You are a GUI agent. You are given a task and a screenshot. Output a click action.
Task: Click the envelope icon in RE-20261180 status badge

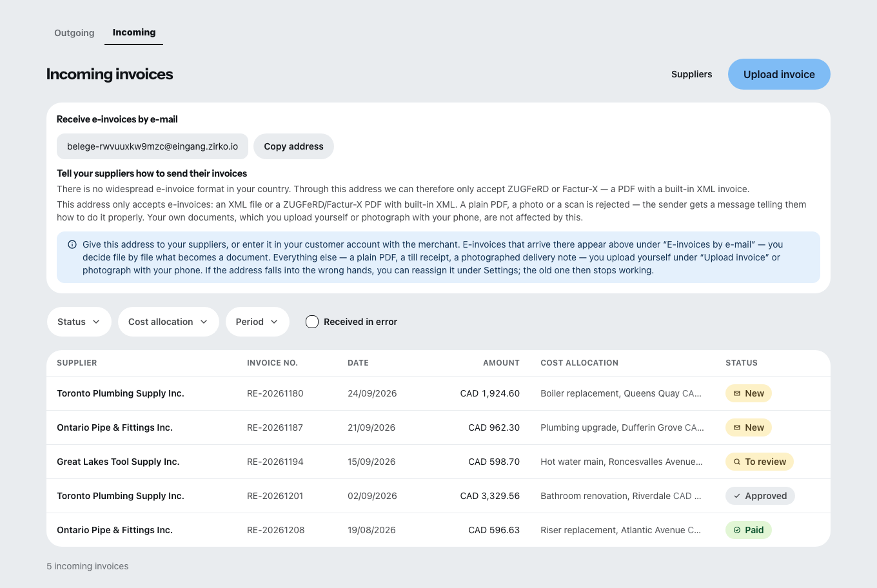(x=737, y=393)
